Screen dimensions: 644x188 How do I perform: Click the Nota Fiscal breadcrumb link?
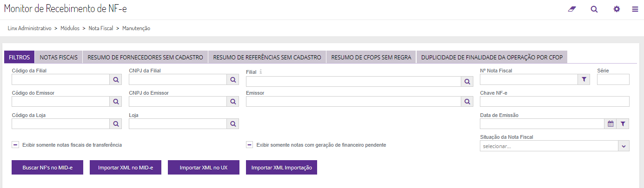pos(101,28)
